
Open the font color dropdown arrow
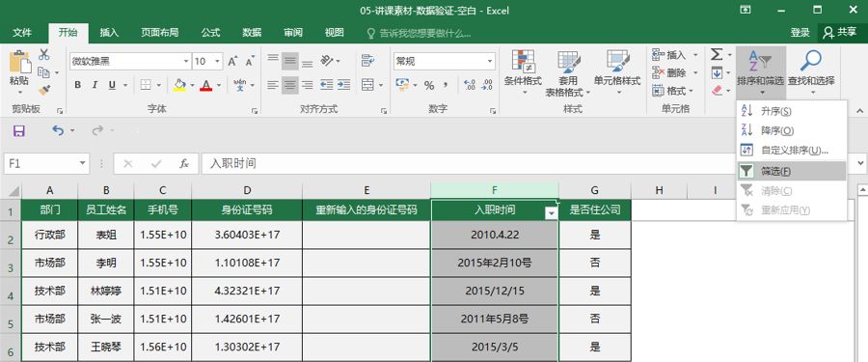pos(219,85)
